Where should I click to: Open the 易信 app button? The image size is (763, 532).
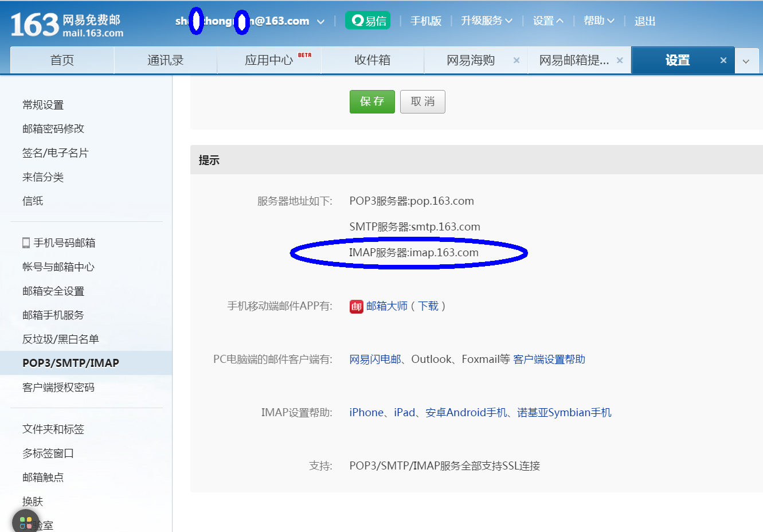coord(368,21)
